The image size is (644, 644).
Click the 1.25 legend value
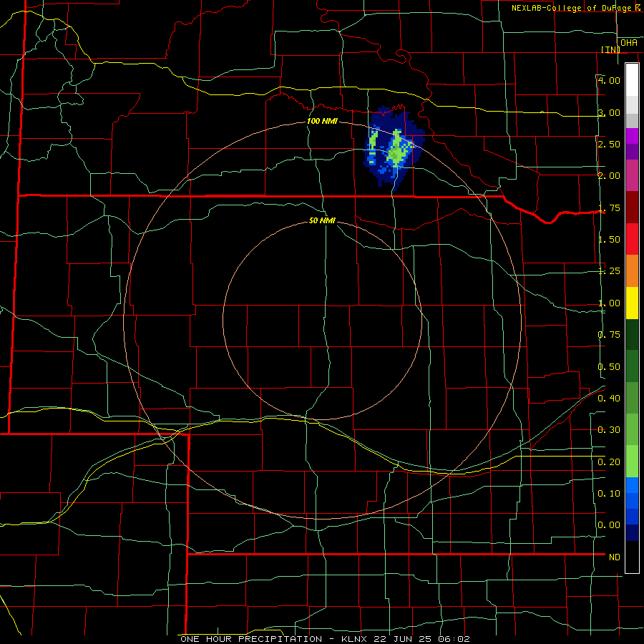(609, 271)
